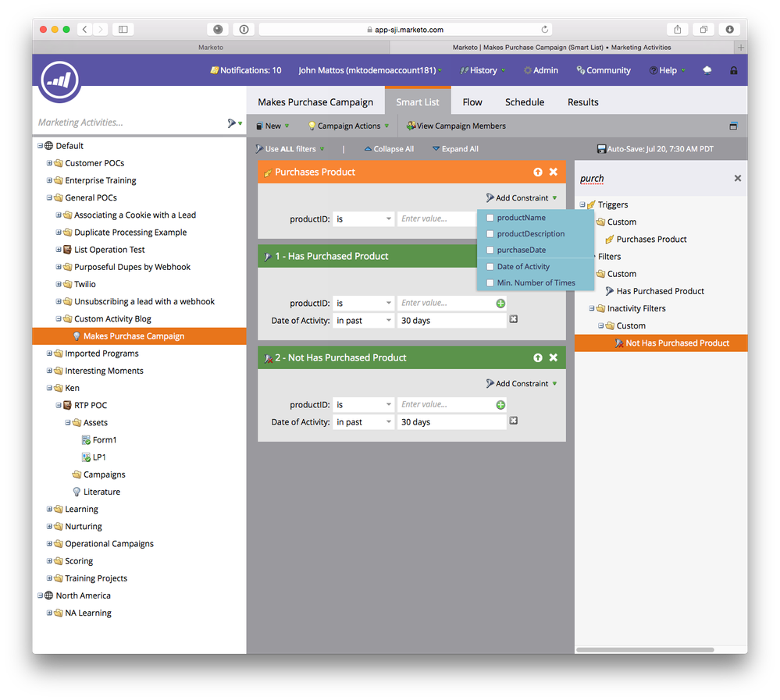Open Safari tab overview icon
Viewport: 780px width, 700px height.
pyautogui.click(x=704, y=30)
